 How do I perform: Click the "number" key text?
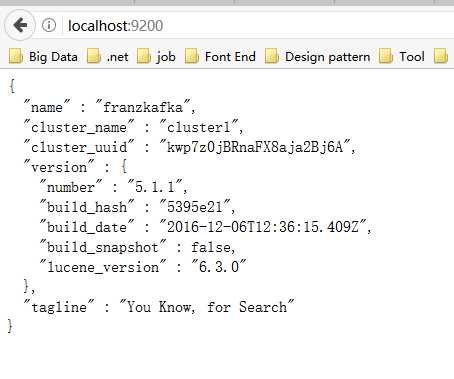[71, 187]
